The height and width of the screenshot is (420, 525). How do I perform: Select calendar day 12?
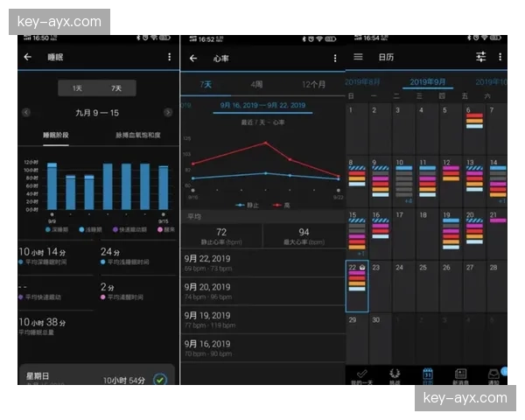[451, 181]
